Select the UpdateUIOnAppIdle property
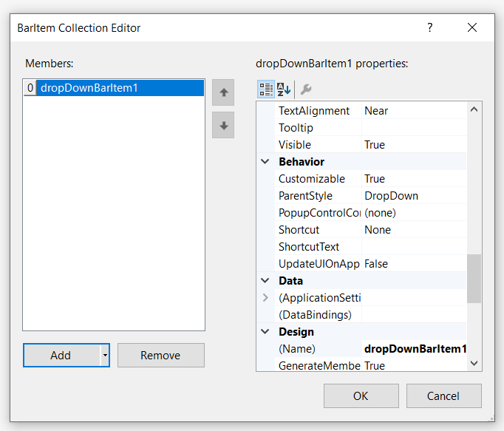Image resolution: width=504 pixels, height=431 pixels. click(x=319, y=264)
